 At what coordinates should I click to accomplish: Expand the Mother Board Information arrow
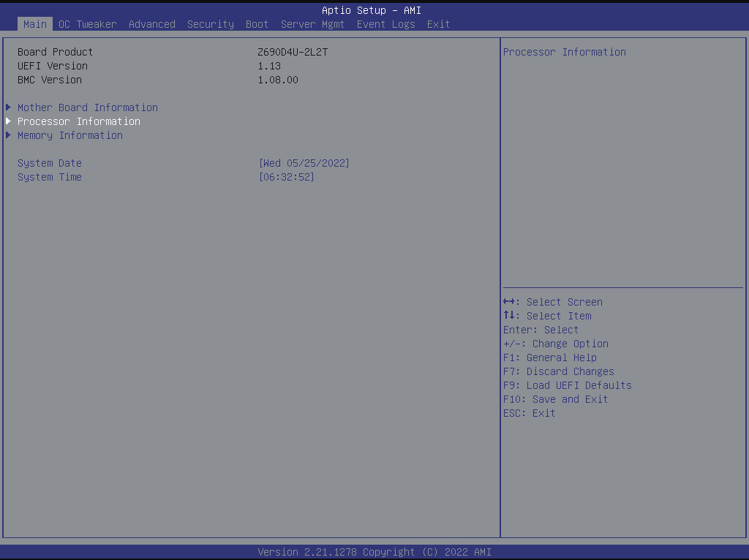click(x=8, y=107)
